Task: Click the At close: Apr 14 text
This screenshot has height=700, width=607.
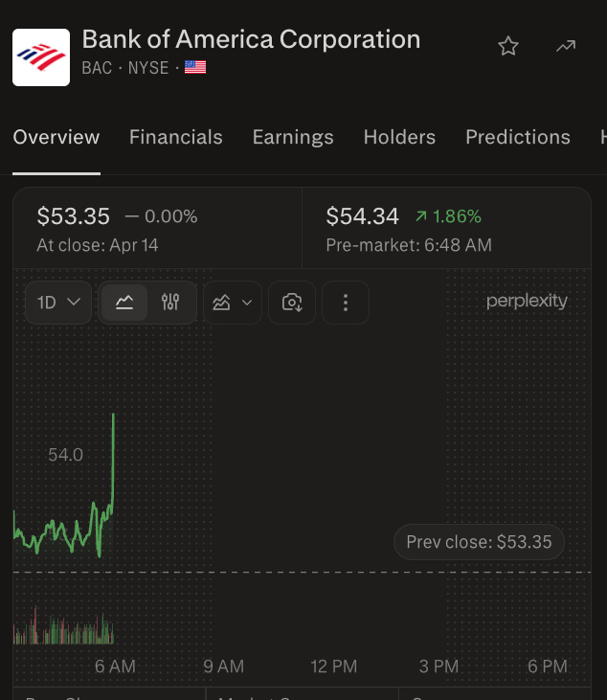Action: pos(98,245)
